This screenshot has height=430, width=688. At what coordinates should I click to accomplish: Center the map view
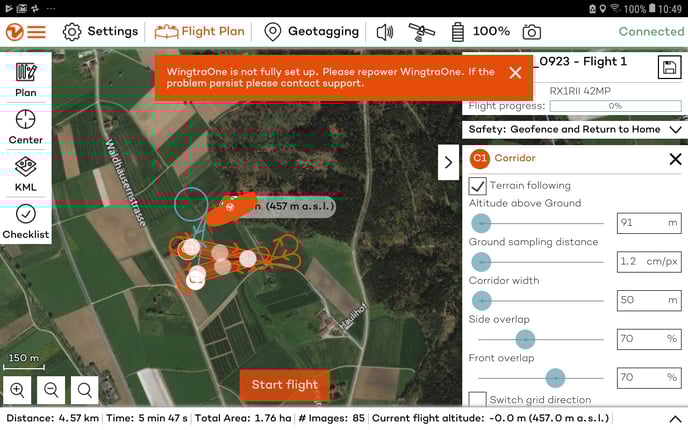[26, 127]
